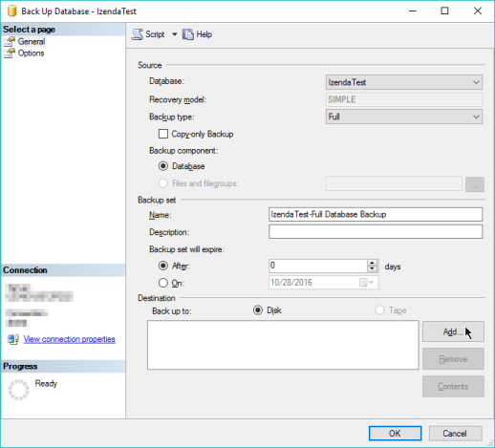Close the Back Up Database dialog
The height and width of the screenshot is (448, 495).
coord(478,11)
